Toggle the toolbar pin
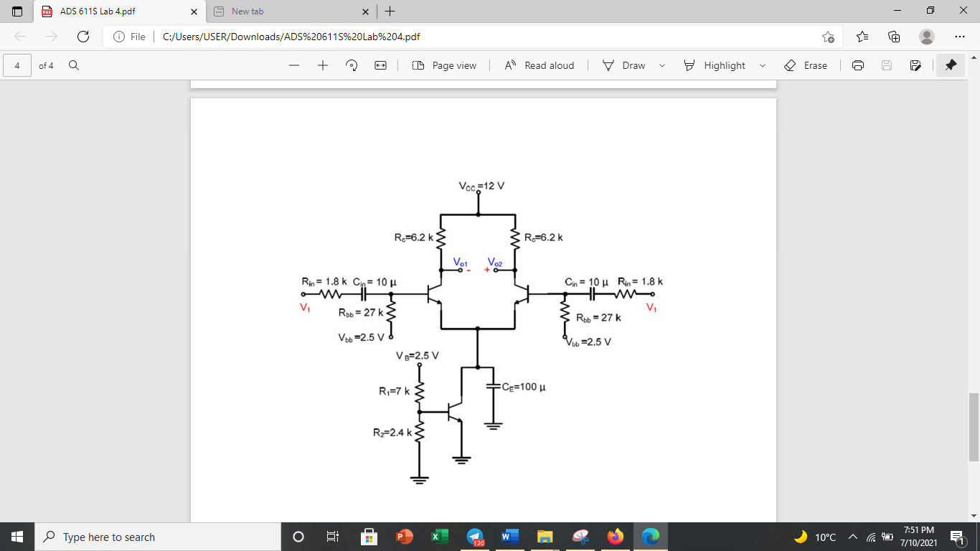This screenshot has height=551, width=980. (950, 65)
